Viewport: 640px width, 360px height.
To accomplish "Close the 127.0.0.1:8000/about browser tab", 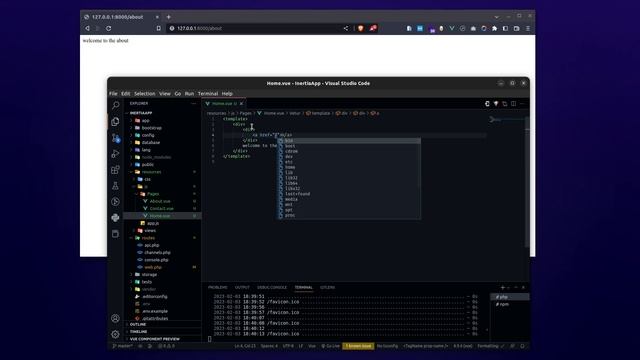I will point(157,17).
